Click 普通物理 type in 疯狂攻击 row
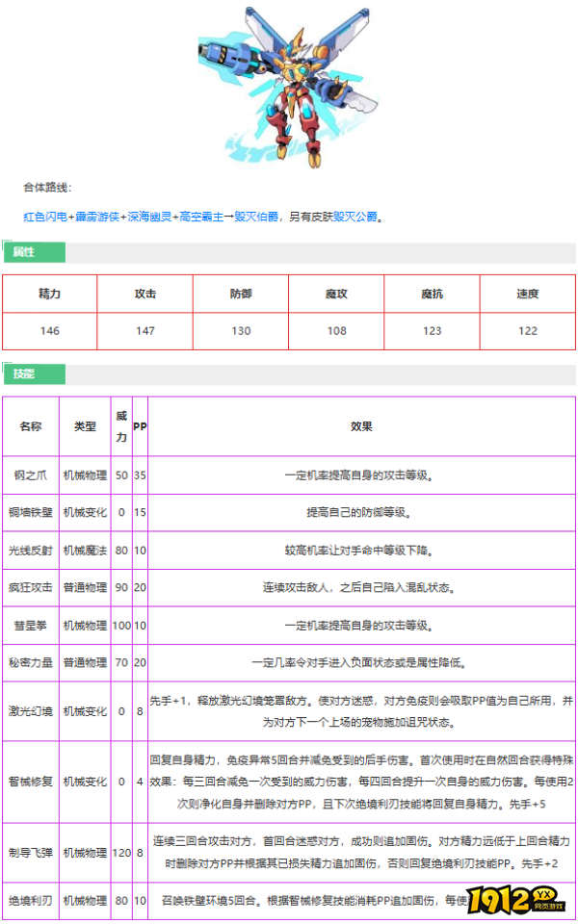The height and width of the screenshot is (924, 578). [x=85, y=588]
